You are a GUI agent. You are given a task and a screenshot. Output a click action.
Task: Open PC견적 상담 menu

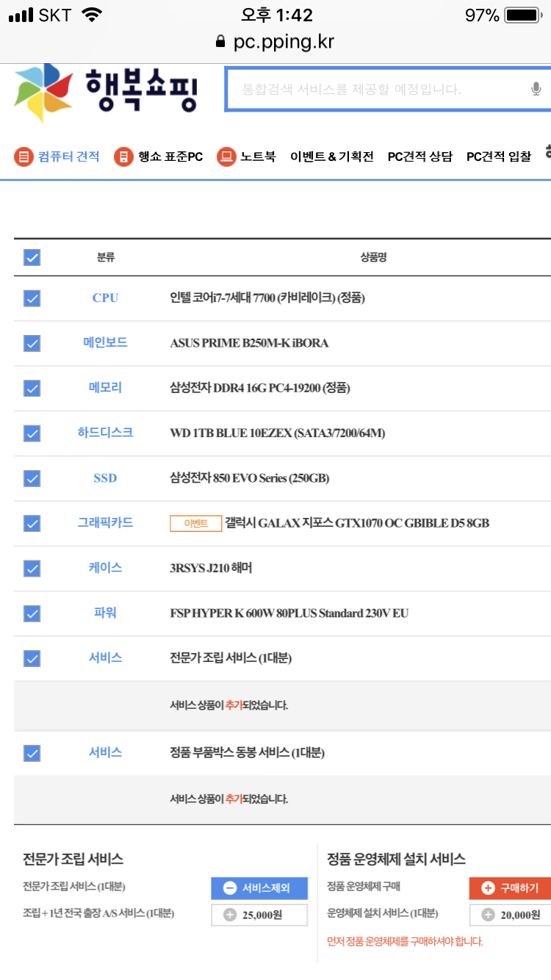pyautogui.click(x=420, y=156)
